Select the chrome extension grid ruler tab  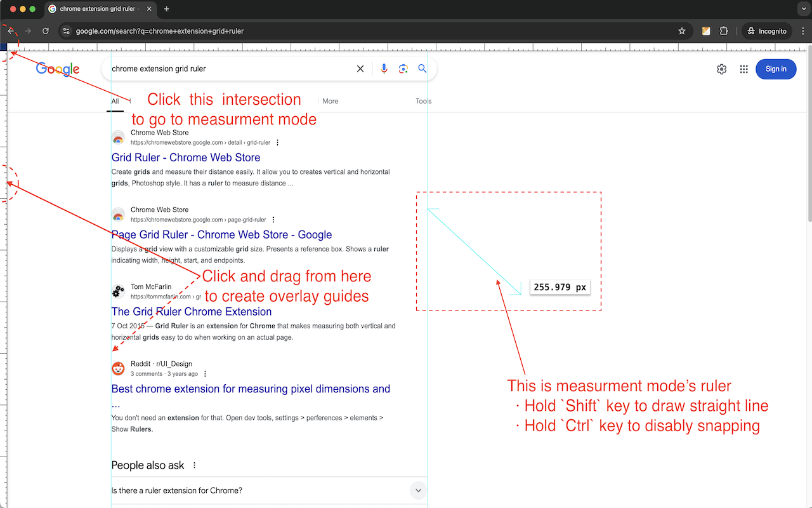coord(100,9)
